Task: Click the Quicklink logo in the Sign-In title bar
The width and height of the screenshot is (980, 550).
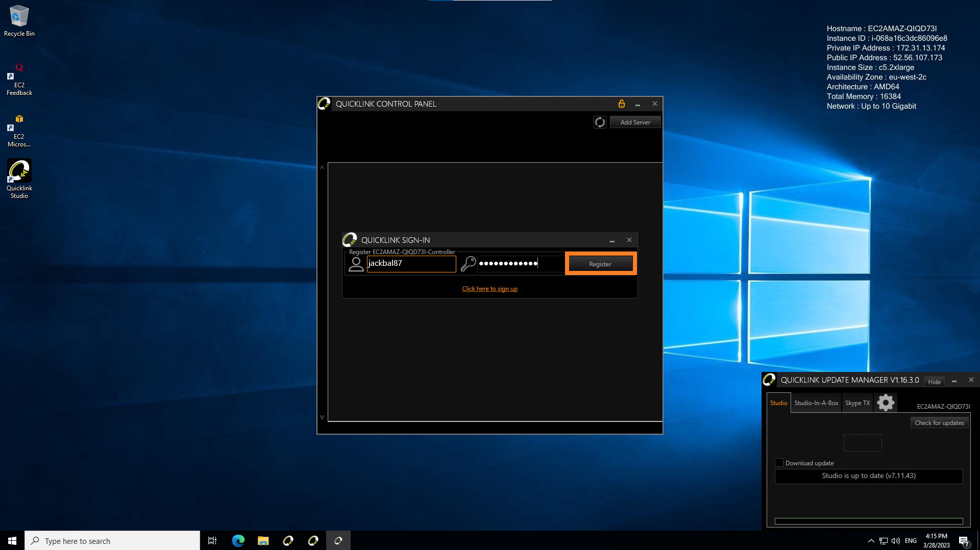Action: click(350, 240)
